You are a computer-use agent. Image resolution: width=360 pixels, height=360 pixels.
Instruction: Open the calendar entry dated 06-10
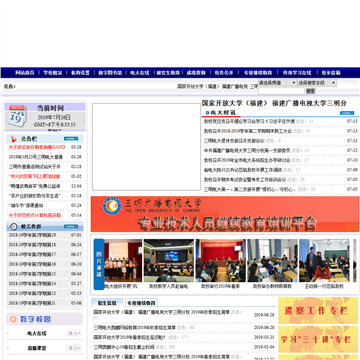[32, 264]
